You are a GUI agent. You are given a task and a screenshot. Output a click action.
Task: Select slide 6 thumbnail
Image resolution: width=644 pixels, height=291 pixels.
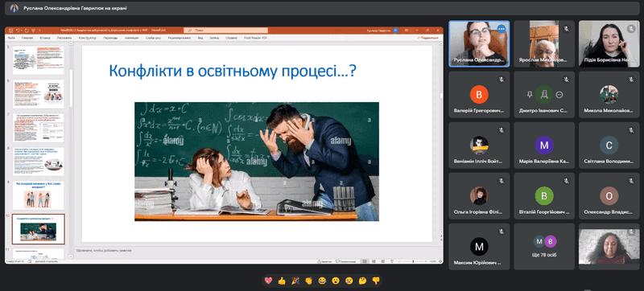[38, 94]
